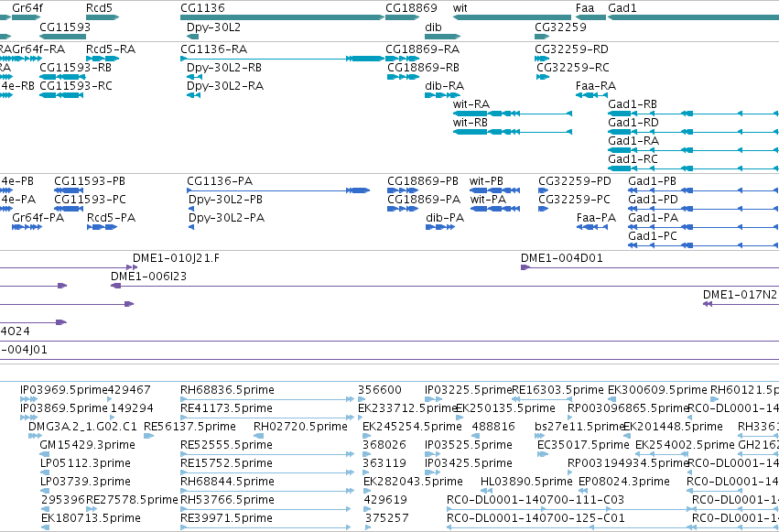Select EST EP08024.3prime

pos(624,482)
